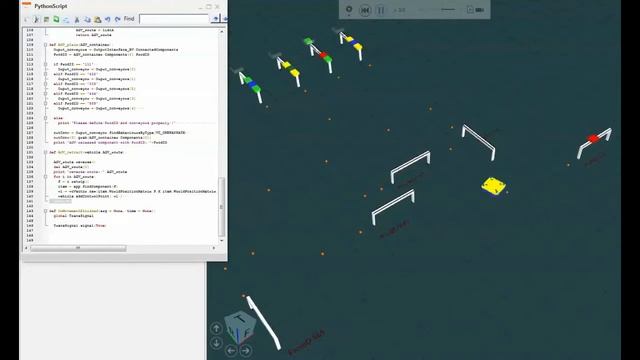
Task: Collapse the elif block at line 115
Action: pos(45,74)
